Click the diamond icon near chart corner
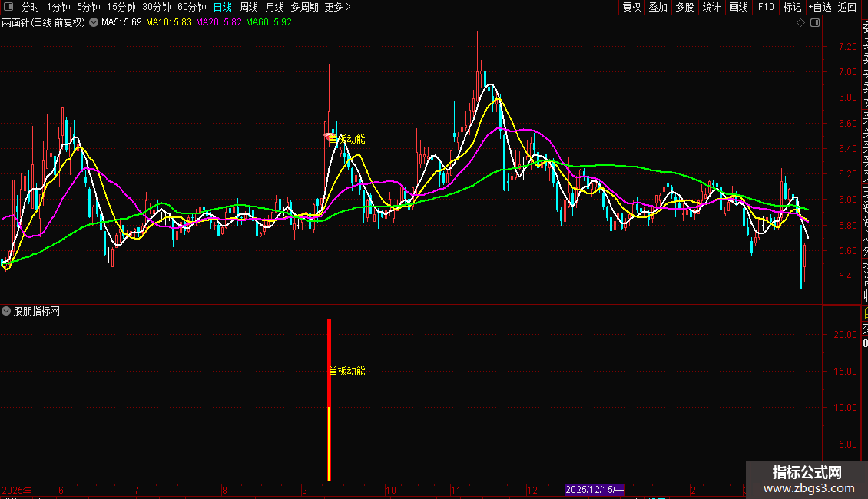This screenshot has width=868, height=499. click(801, 23)
